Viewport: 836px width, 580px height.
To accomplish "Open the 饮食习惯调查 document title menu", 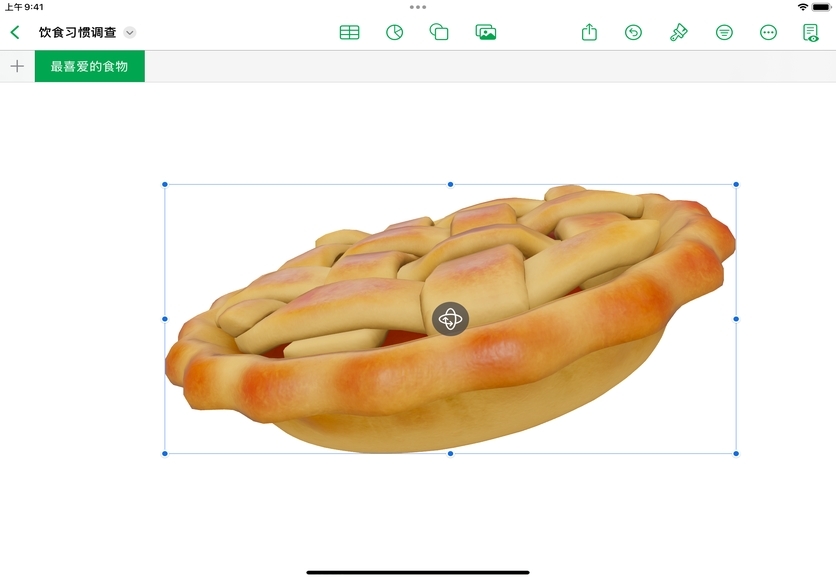I will (x=129, y=32).
